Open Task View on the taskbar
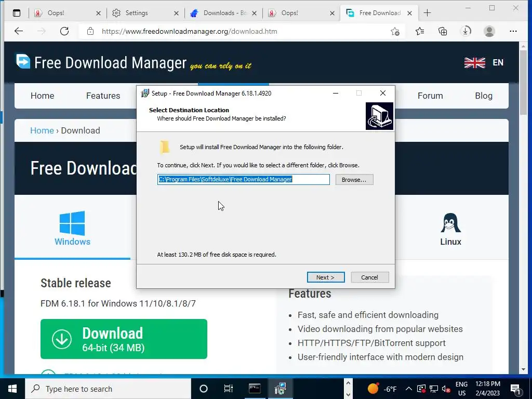The width and height of the screenshot is (532, 399). (x=229, y=389)
